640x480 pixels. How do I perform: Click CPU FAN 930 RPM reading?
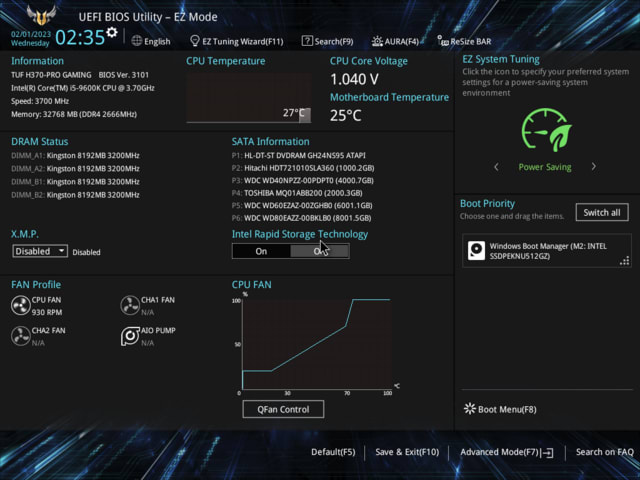point(47,312)
